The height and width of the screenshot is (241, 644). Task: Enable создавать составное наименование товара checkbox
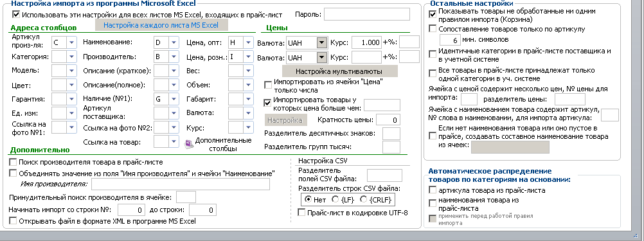coord(433,136)
